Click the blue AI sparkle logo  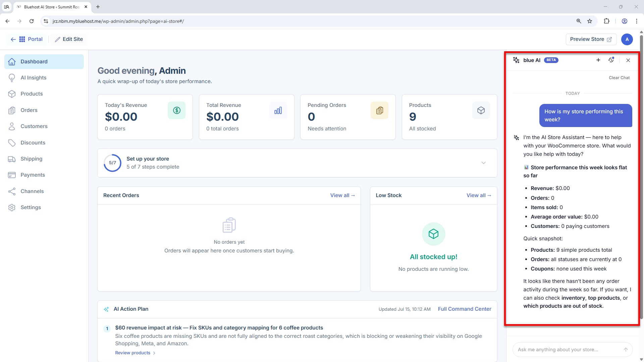[x=516, y=60]
